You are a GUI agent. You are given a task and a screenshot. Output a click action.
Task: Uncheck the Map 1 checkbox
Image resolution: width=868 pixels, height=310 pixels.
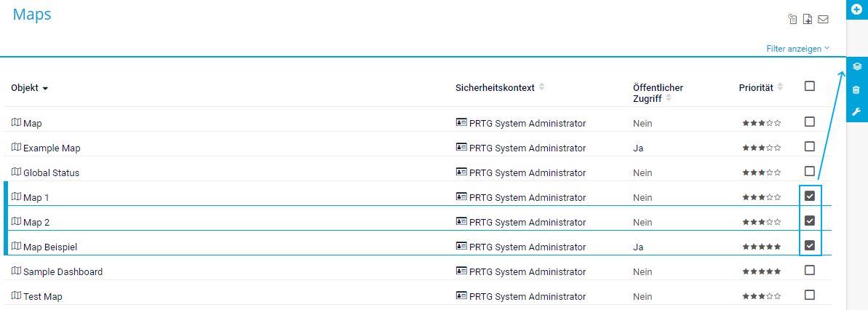[x=810, y=196]
